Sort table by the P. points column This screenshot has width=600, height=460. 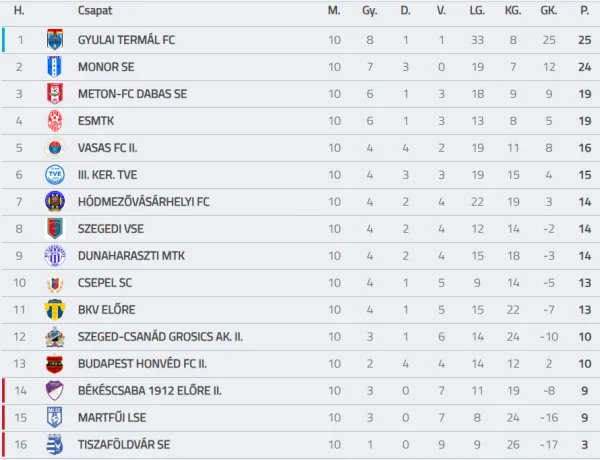point(584,10)
